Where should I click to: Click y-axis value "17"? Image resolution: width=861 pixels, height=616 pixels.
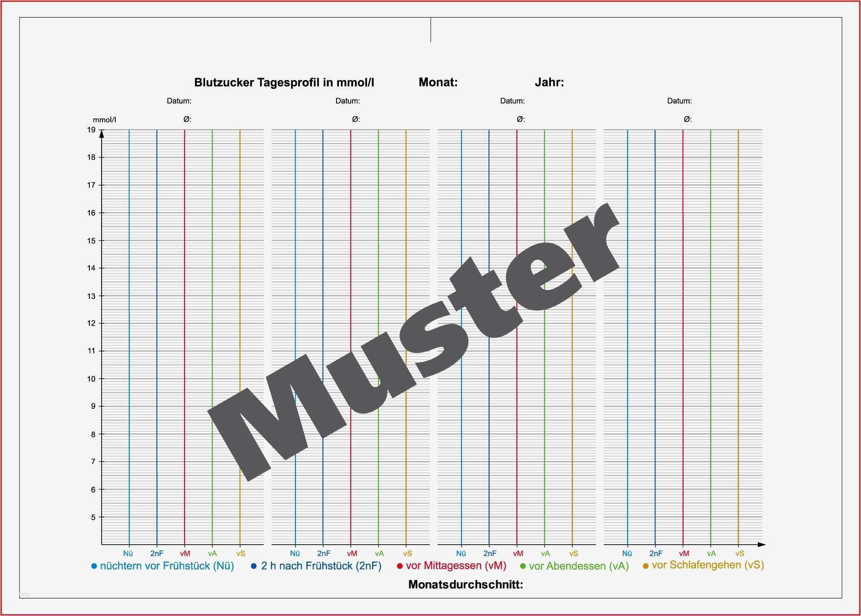[91, 185]
